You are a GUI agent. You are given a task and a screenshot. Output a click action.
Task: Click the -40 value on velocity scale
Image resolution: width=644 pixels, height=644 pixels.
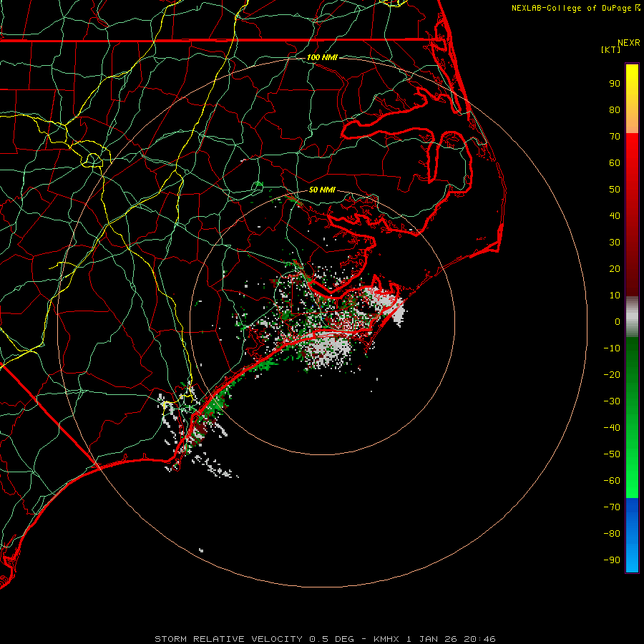(x=612, y=428)
